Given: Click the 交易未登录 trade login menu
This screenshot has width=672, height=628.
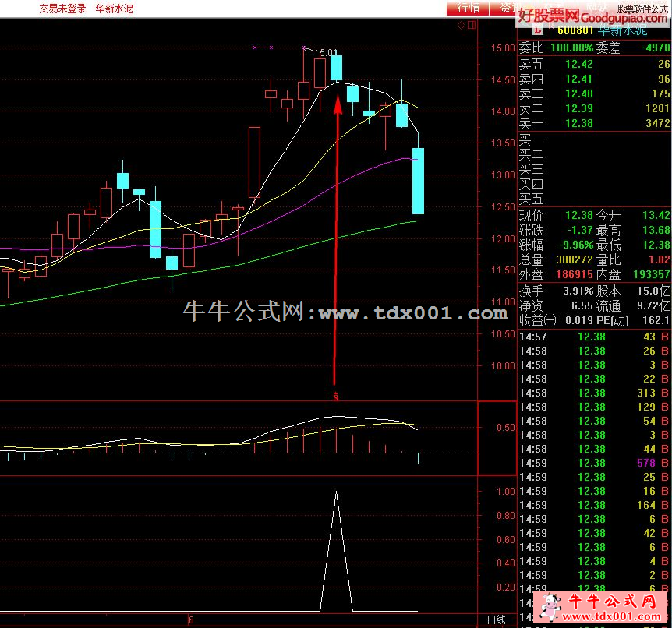Looking at the screenshot, I should [x=62, y=9].
